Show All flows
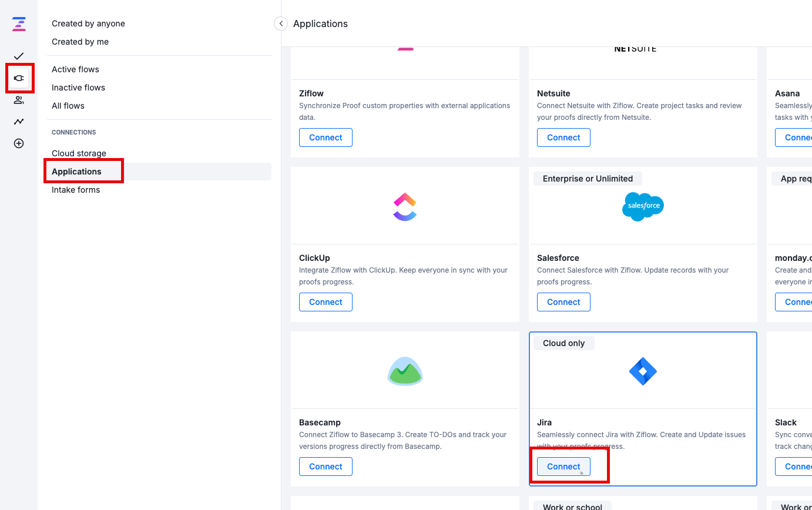 [x=68, y=106]
